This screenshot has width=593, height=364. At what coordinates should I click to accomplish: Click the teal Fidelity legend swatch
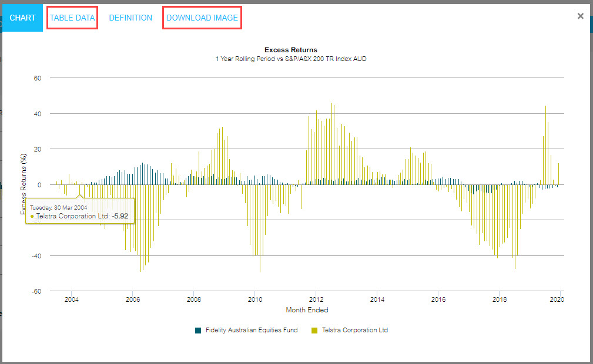[198, 330]
